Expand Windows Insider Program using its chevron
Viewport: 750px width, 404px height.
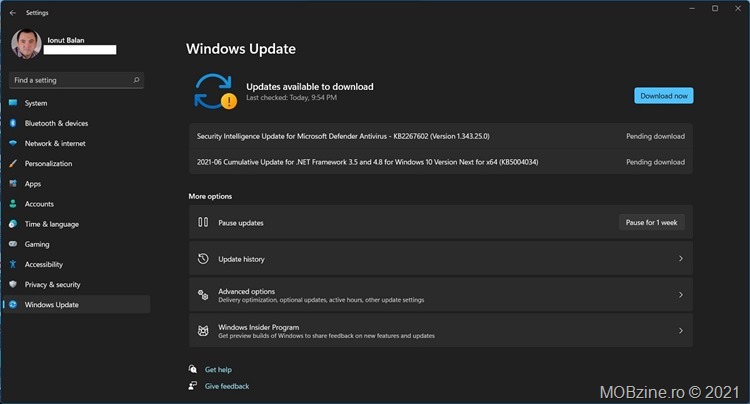pyautogui.click(x=681, y=331)
